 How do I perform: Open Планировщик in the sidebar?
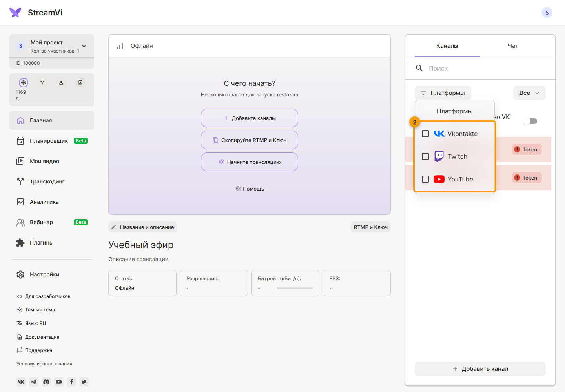point(52,141)
